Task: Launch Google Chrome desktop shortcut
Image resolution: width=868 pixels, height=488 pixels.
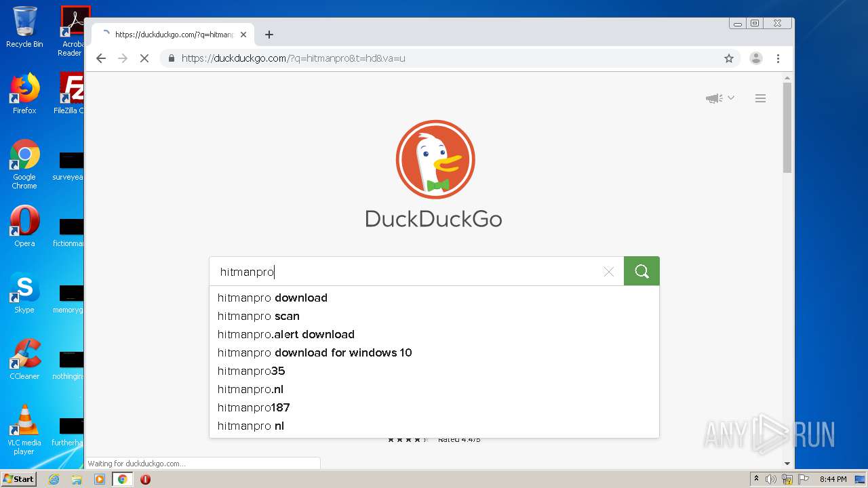Action: point(24,165)
